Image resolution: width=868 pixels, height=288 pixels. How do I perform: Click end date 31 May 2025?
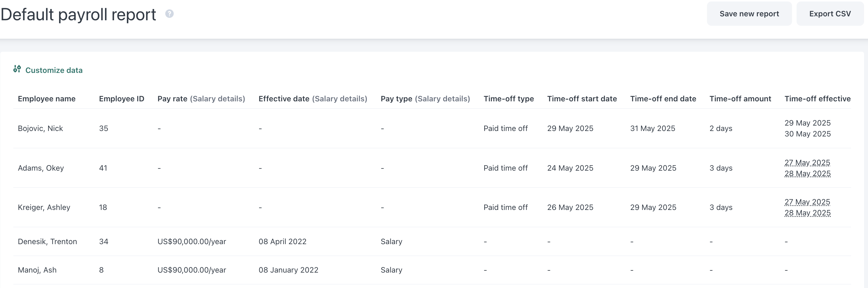tap(653, 128)
